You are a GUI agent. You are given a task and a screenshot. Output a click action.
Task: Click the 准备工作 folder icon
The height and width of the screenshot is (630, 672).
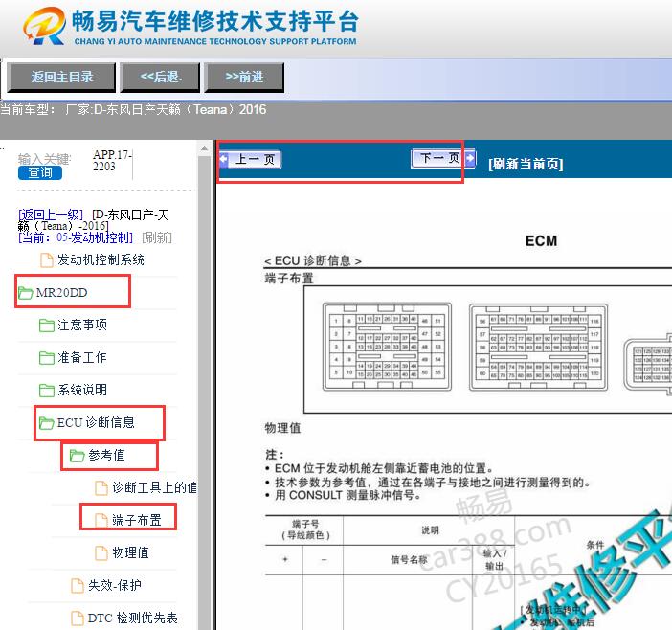pyautogui.click(x=46, y=358)
